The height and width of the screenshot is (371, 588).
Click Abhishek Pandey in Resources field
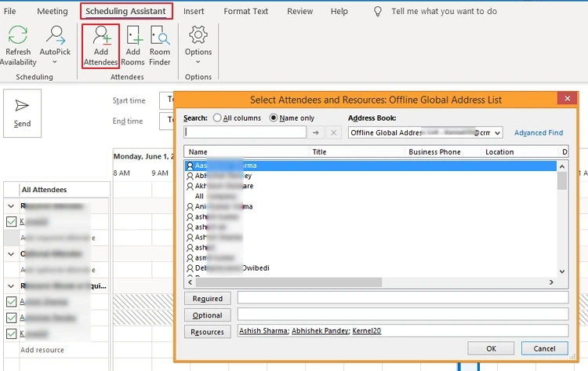point(320,330)
